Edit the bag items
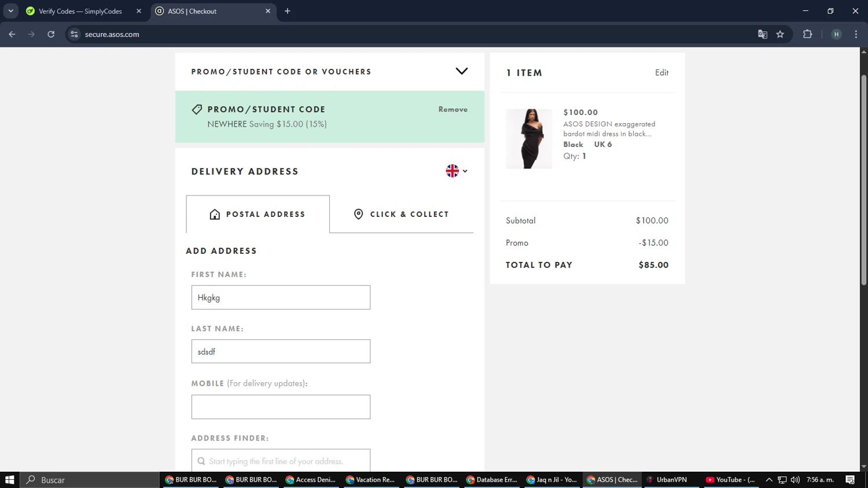Image resolution: width=868 pixels, height=488 pixels. point(661,73)
